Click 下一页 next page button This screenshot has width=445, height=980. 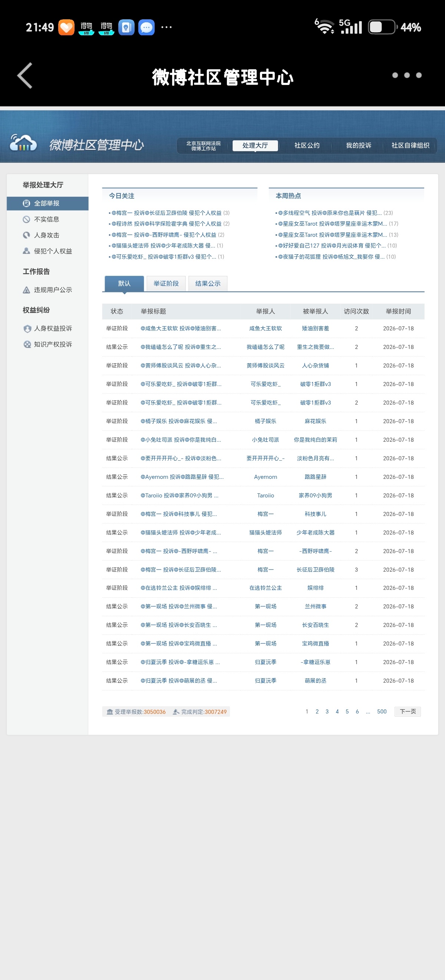(x=408, y=712)
